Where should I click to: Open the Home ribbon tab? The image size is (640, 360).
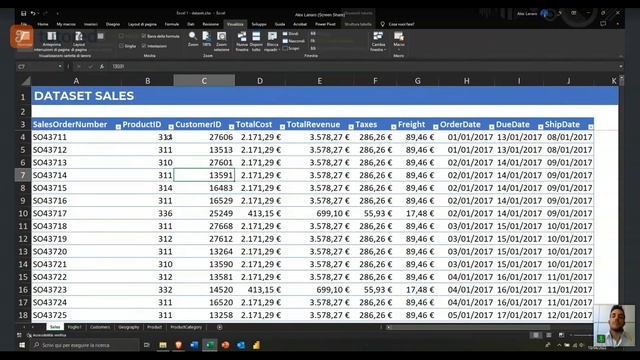[x=43, y=24]
